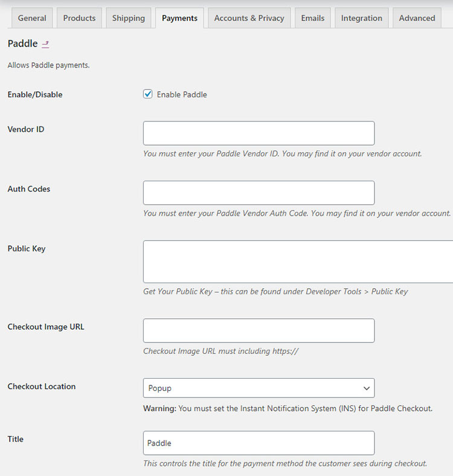This screenshot has height=476, width=453.
Task: Click the chevron arrow on Popup select
Action: [366, 388]
